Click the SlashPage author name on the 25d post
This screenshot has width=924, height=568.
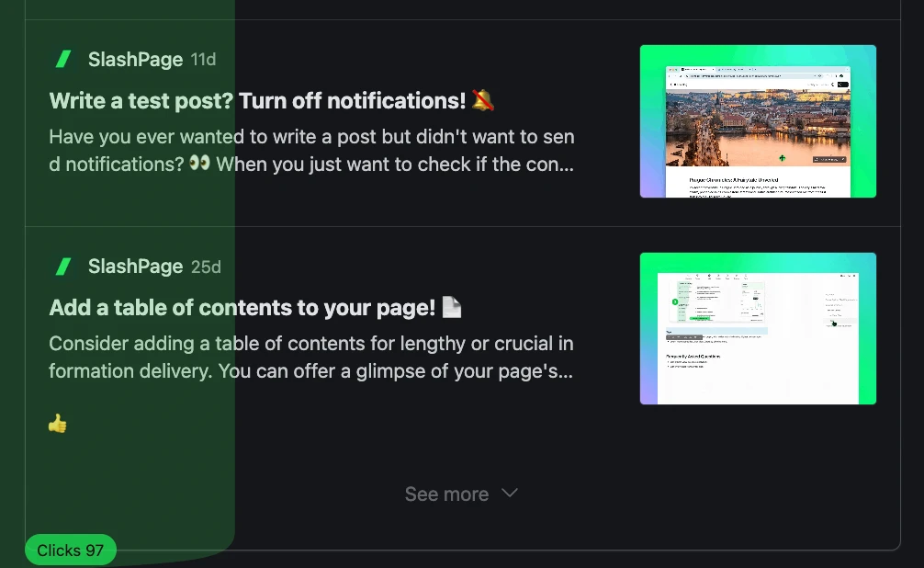point(136,267)
